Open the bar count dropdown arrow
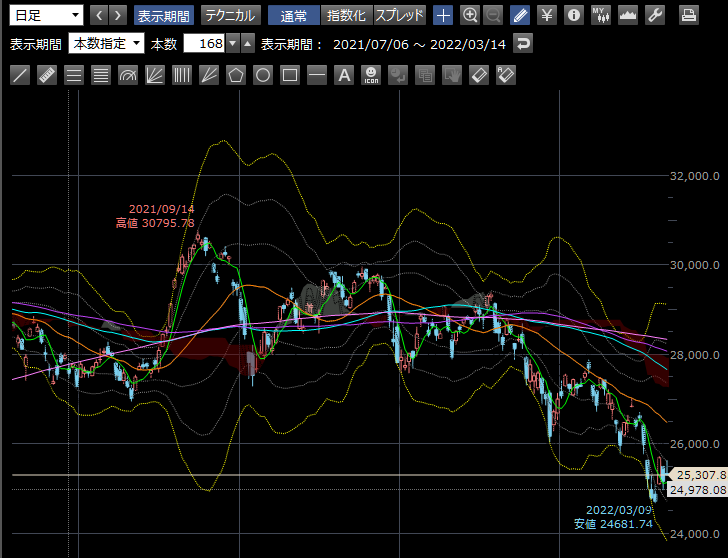The height and width of the screenshot is (558, 728). click(233, 44)
